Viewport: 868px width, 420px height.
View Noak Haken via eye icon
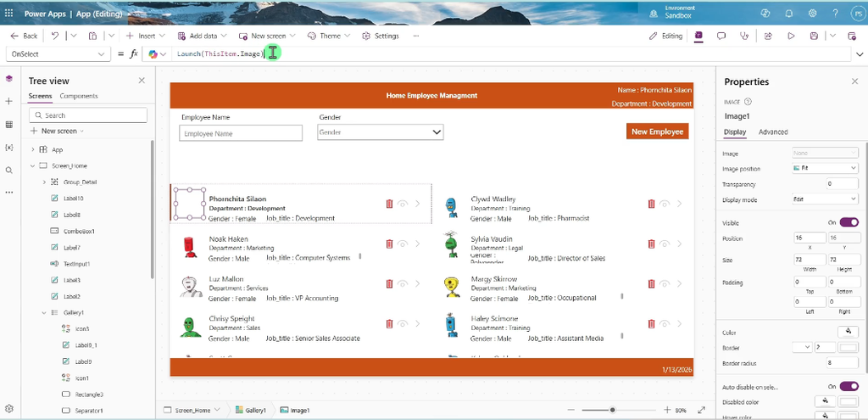(x=403, y=244)
